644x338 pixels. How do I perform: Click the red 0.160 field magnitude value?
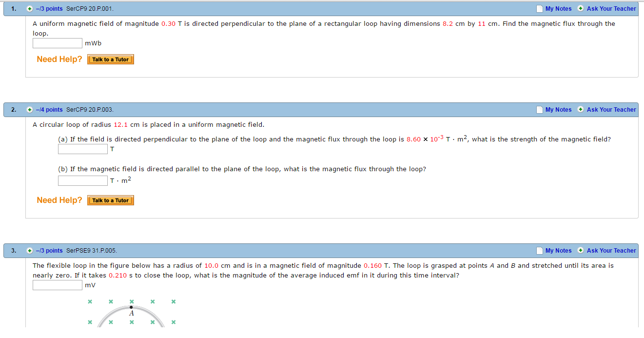[372, 266]
